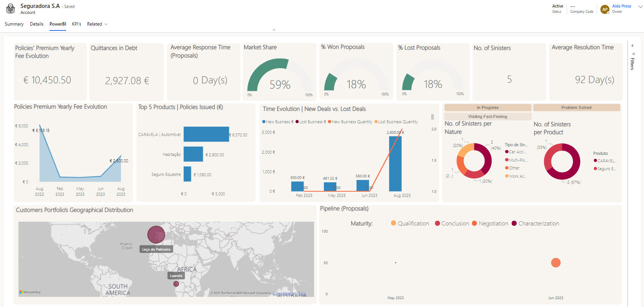
Task: Expand the header chevron beside Owner
Action: pos(640,7)
